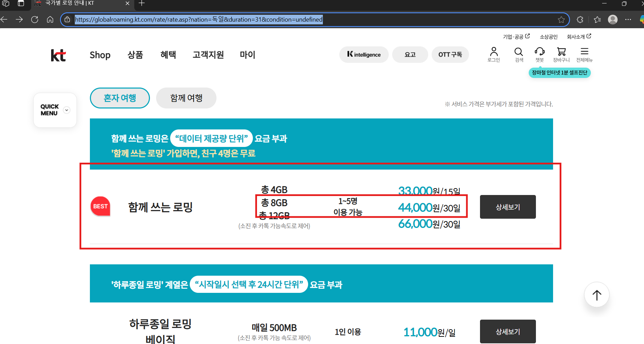Open the favorites list icon
Screen dimensions: 644x344
coord(597,20)
